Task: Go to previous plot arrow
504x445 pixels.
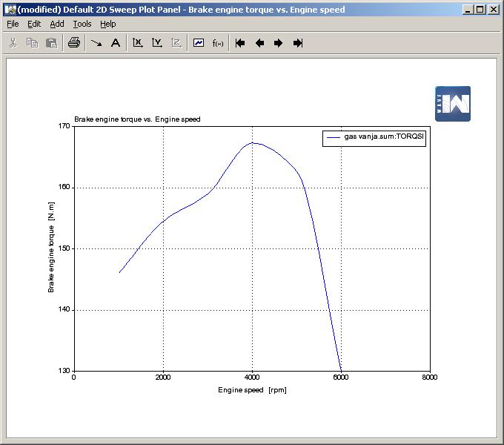Action: coord(259,43)
